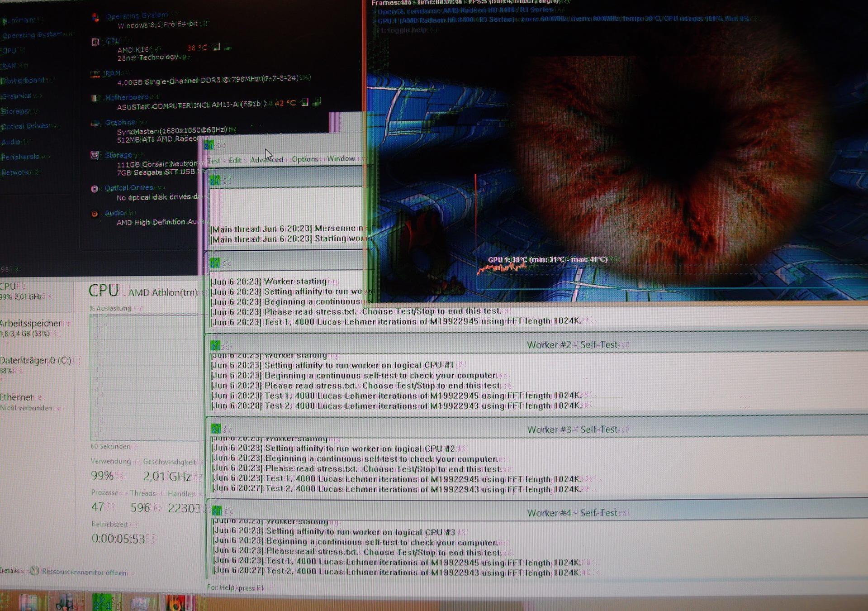Viewport: 868px width, 611px height.
Task: Click the motherboard temperature gauge icon beside 42 °C
Action: click(305, 102)
